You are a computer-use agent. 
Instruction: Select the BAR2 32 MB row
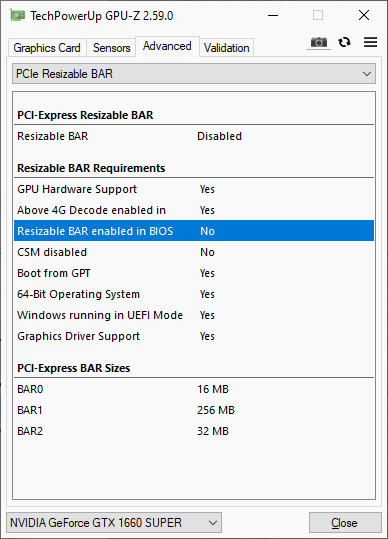point(194,431)
